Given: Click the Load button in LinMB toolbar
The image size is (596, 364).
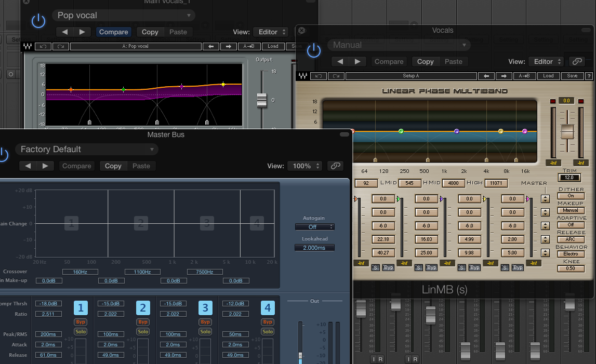Looking at the screenshot, I should click(548, 76).
